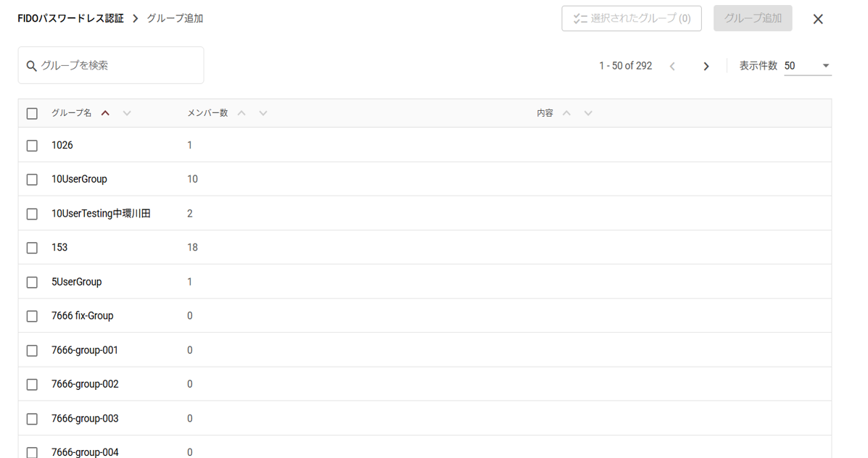The image size is (868, 458).
Task: Select the 5UserGroup name
Action: click(x=76, y=282)
